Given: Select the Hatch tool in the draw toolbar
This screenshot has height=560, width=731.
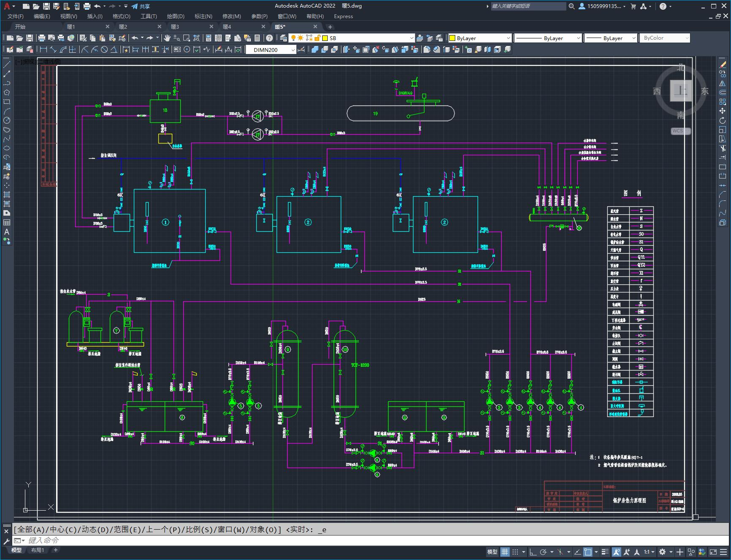Looking at the screenshot, I should click(x=7, y=195).
